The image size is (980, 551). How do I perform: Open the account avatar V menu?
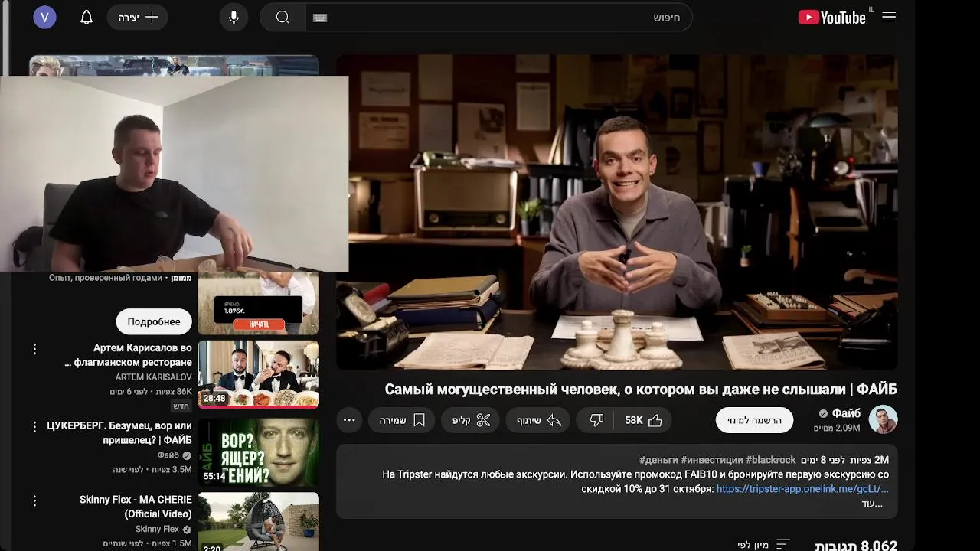point(44,17)
